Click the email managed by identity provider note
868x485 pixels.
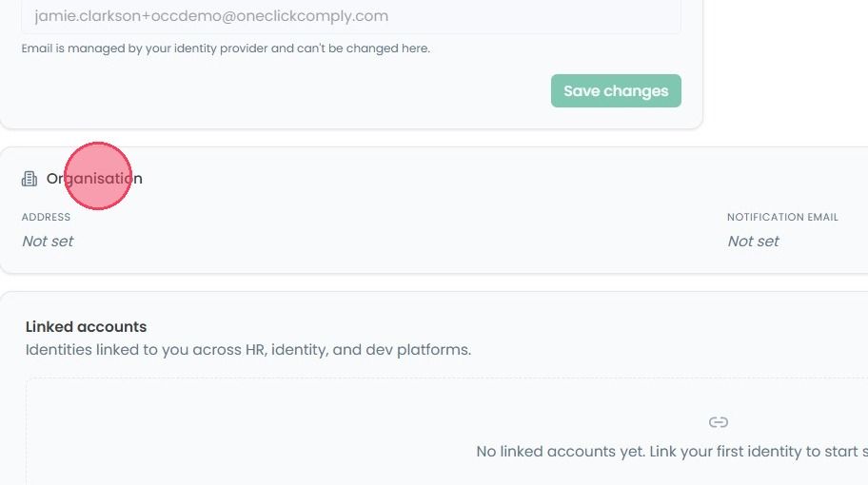tap(226, 48)
